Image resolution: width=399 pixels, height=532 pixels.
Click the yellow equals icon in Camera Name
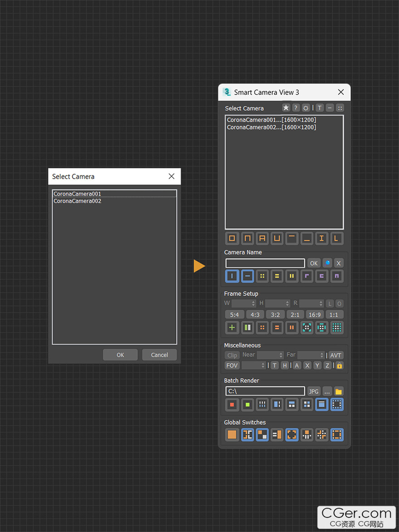(277, 276)
